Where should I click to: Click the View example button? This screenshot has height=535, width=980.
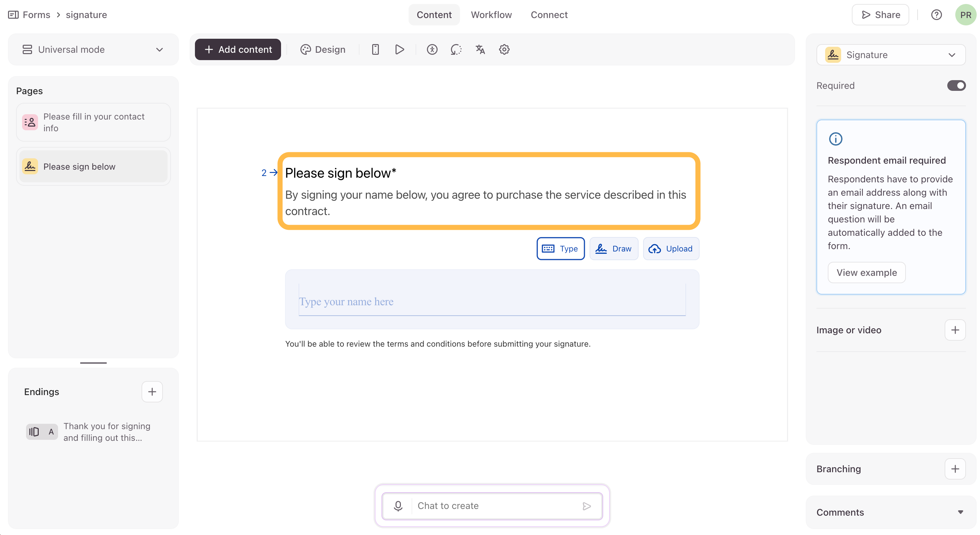tap(866, 273)
